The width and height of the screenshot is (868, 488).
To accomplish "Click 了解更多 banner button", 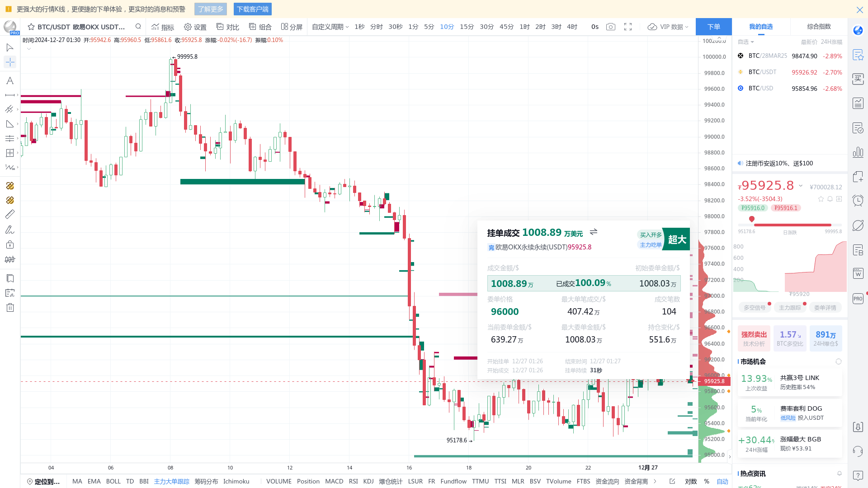I will click(211, 9).
